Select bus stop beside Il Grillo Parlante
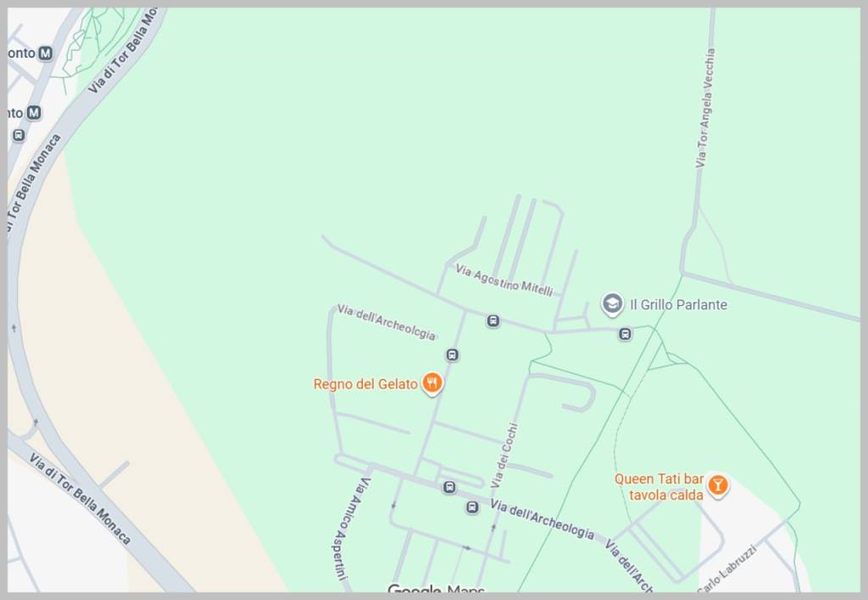The height and width of the screenshot is (600, 868). coord(625,334)
